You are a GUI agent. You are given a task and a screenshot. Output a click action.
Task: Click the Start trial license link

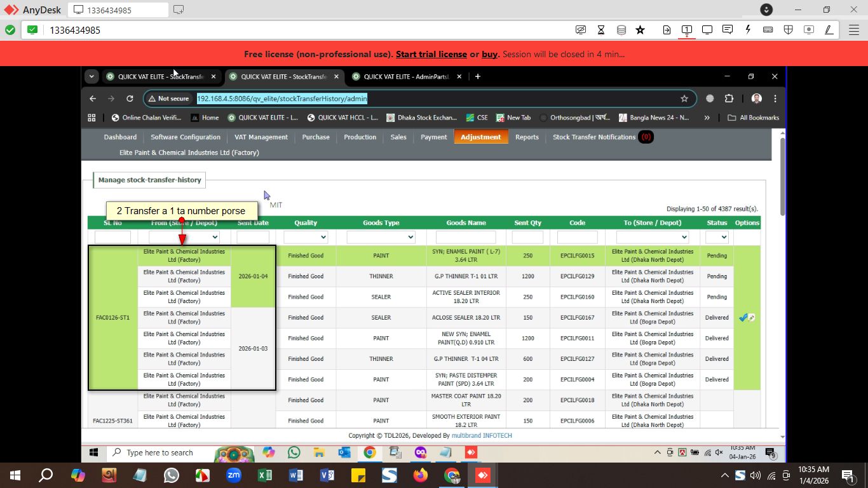(431, 54)
